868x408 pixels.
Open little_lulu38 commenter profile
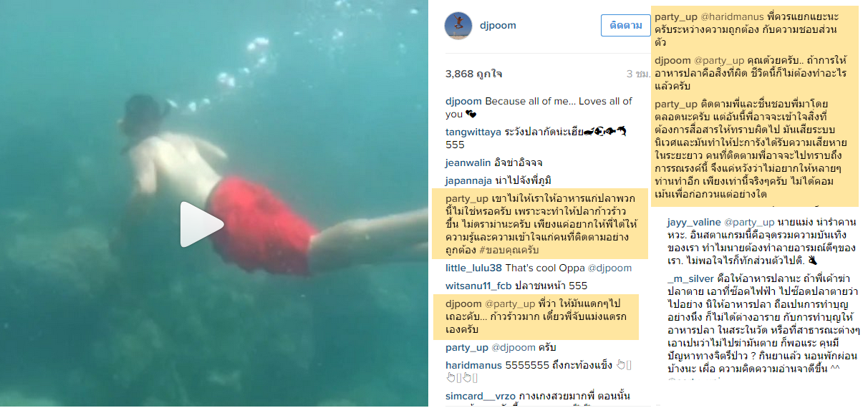(x=474, y=268)
